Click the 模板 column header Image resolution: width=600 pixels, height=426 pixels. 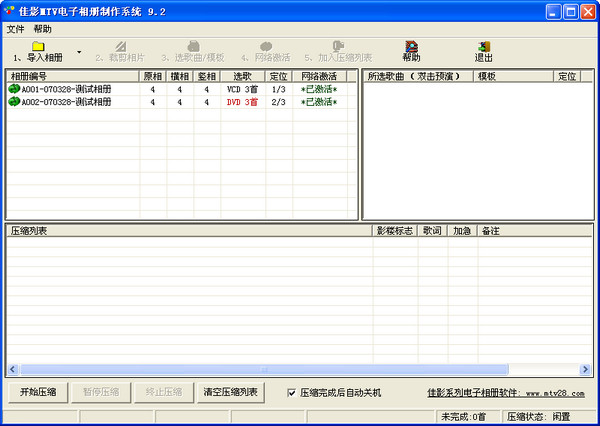(x=514, y=76)
